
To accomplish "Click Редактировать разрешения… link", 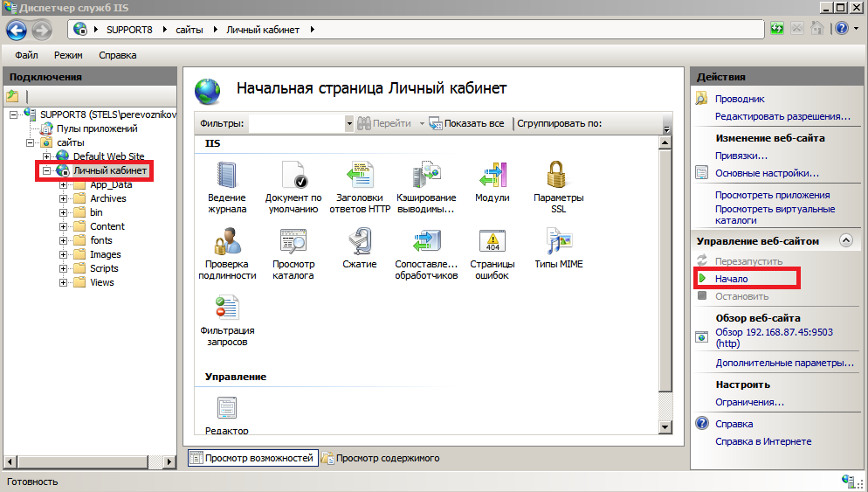I will [x=782, y=116].
